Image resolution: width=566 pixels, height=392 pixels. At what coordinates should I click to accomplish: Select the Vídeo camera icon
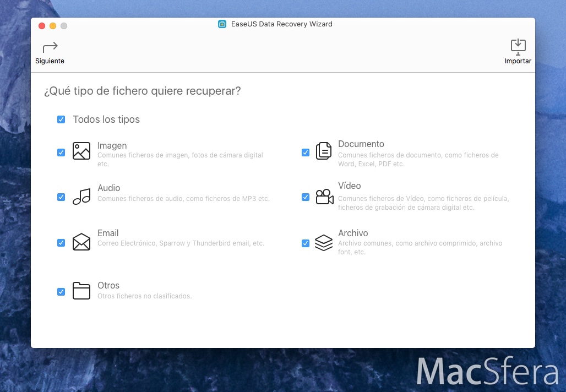click(324, 197)
